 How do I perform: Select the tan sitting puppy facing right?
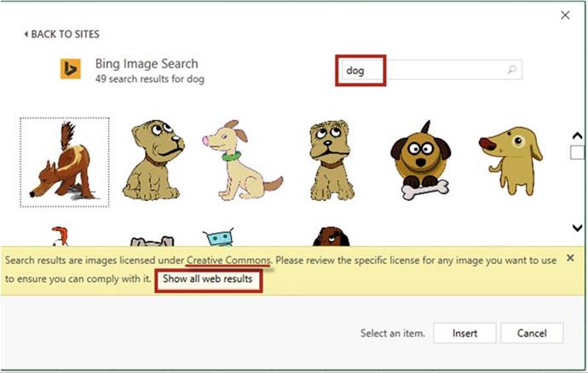153,159
